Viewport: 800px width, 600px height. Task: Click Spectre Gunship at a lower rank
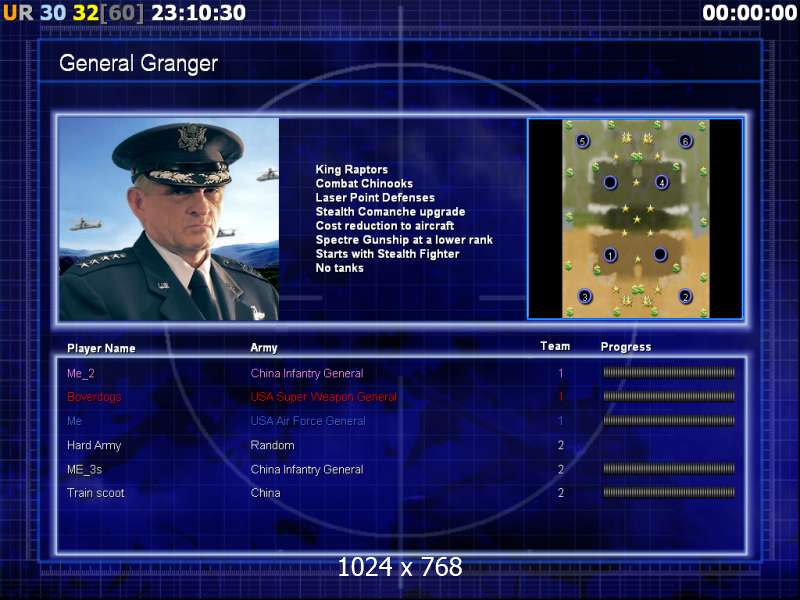click(x=404, y=240)
